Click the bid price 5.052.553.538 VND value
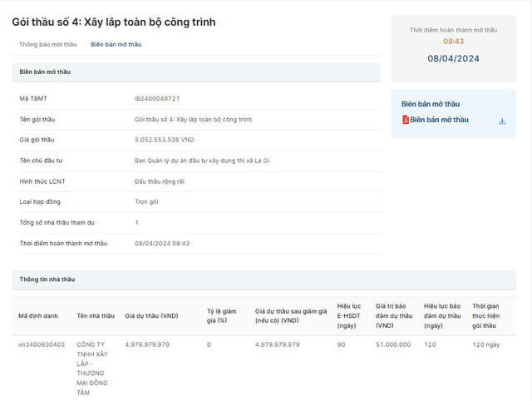Image resolution: width=532 pixels, height=401 pixels. pos(165,140)
